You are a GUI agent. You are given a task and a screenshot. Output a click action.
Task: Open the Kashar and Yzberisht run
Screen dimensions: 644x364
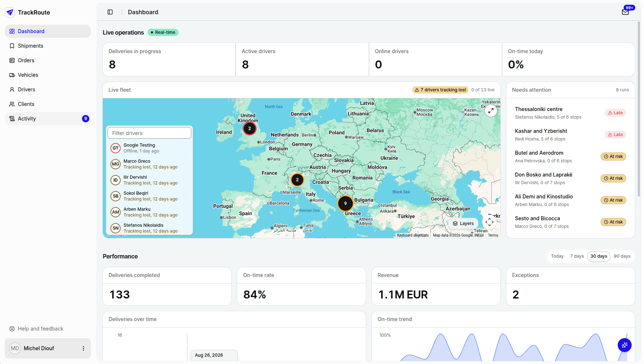(570, 135)
